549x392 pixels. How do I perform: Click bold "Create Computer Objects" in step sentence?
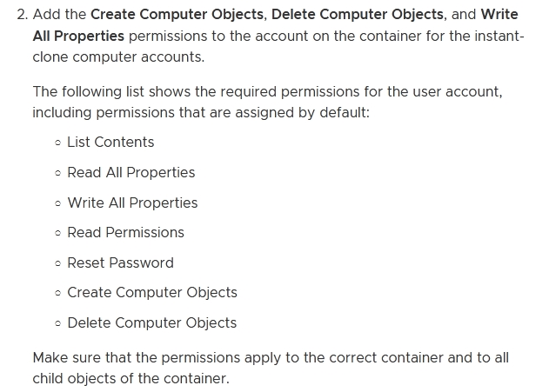(177, 15)
